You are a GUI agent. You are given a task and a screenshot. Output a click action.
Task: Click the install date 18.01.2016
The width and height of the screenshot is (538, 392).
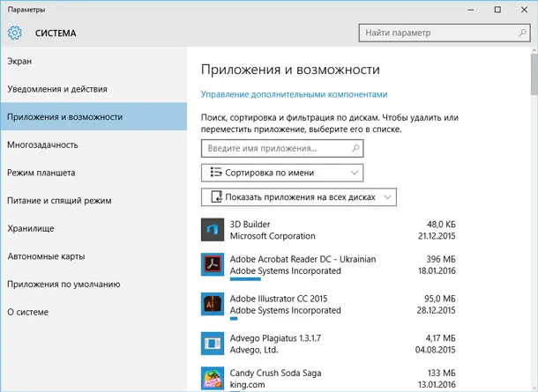[437, 270]
